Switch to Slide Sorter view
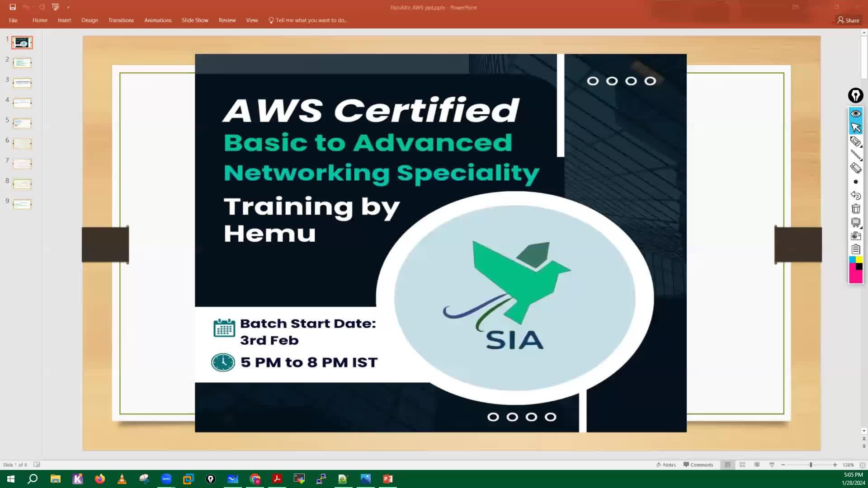868x488 pixels. tap(742, 465)
